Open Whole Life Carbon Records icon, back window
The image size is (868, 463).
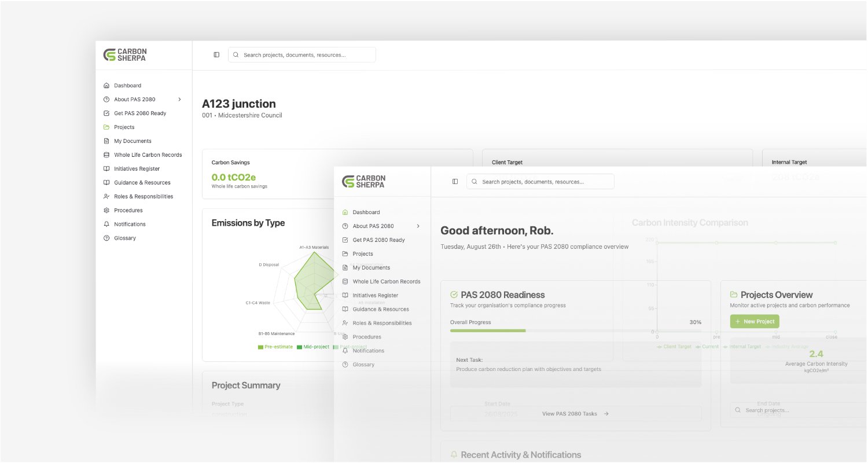pos(106,155)
